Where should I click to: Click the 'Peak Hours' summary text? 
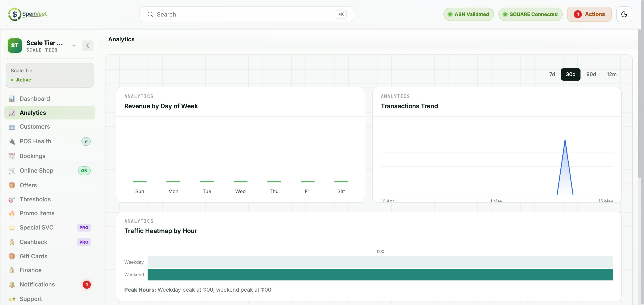coord(198,290)
